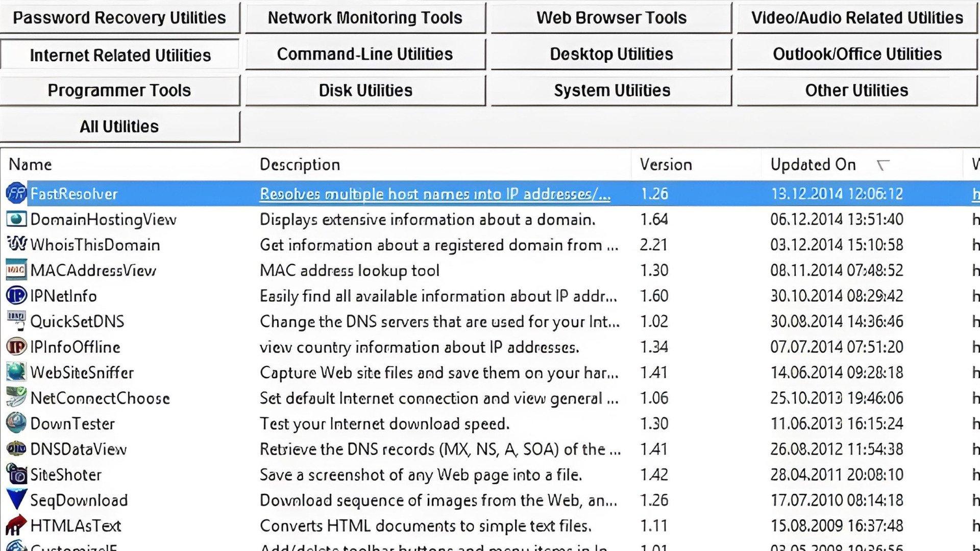This screenshot has height=551, width=980.
Task: Select the FastResolver row name
Action: (73, 194)
